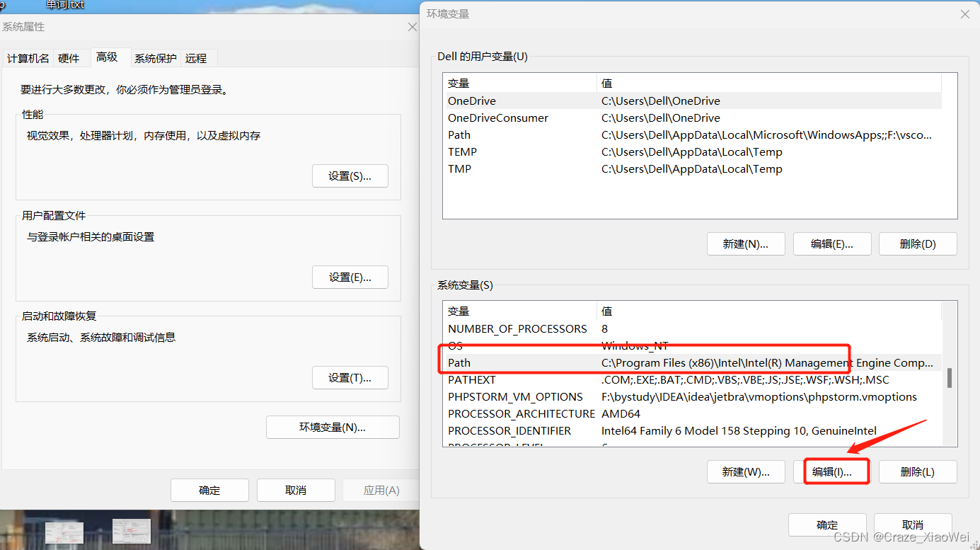Click 变量 column header in user variables
Viewport: 980px width, 550px height.
[x=520, y=84]
